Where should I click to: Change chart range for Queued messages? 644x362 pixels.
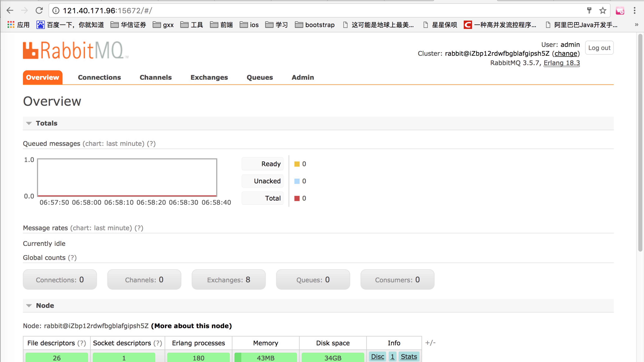point(113,143)
